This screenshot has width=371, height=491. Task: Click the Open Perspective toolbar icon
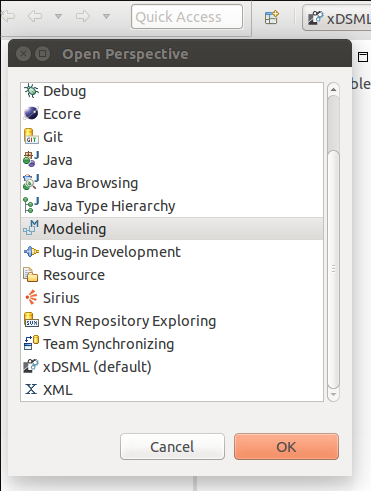[x=272, y=17]
